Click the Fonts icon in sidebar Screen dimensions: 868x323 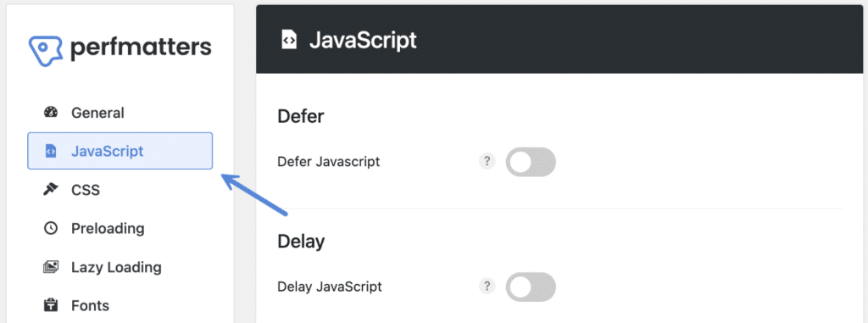[x=51, y=305]
